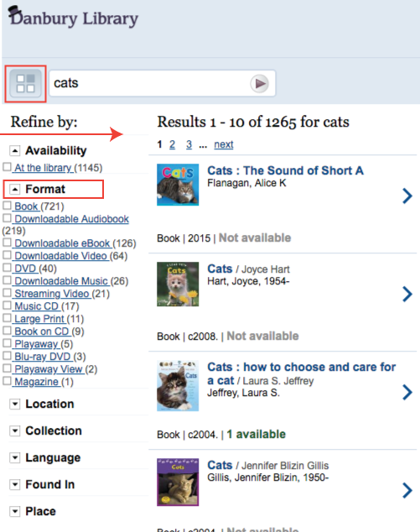
Task: Collapse the Availability facet section
Action: (x=14, y=151)
